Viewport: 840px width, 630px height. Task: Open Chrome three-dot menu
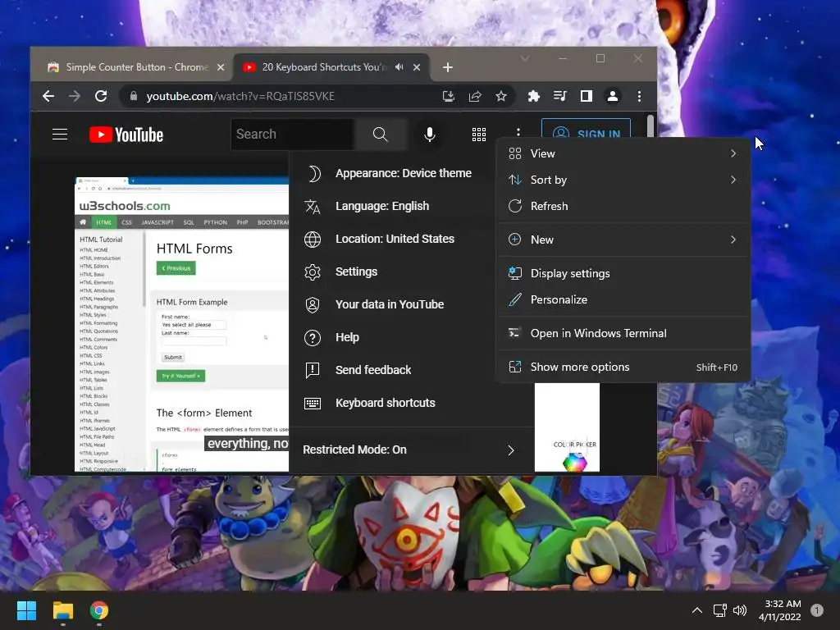click(639, 96)
